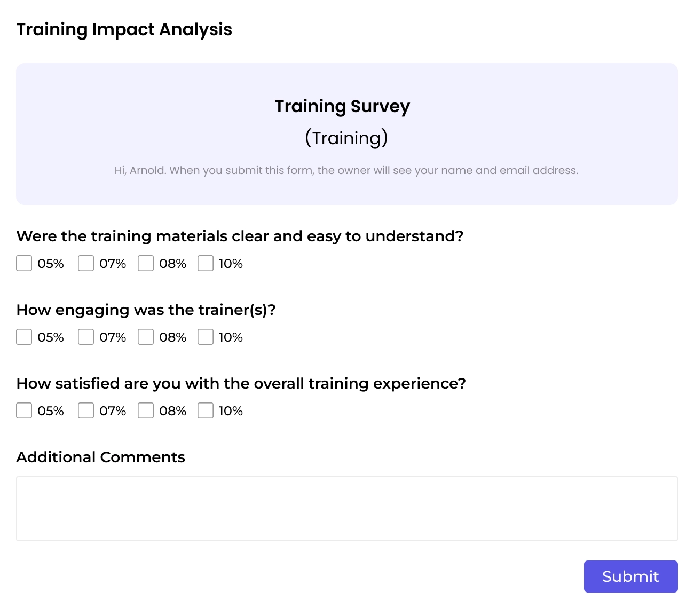Select 07% for trainer engagement
This screenshot has width=694, height=616.
click(86, 337)
